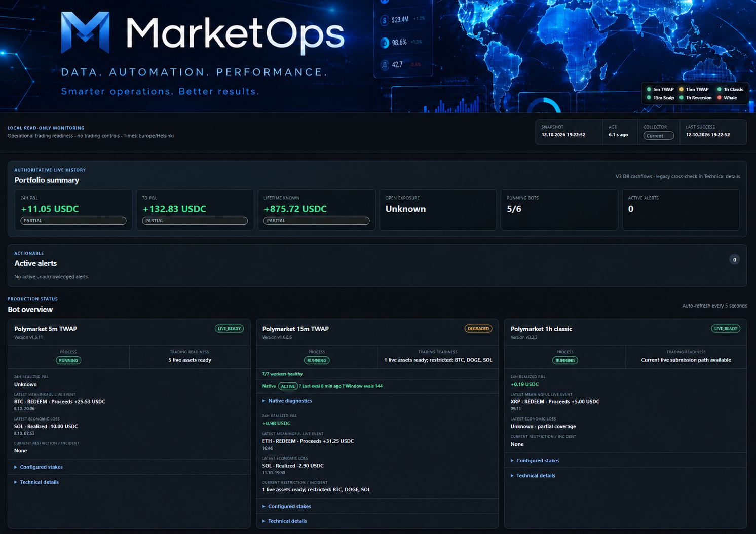Viewport: 756px width, 534px height.
Task: Click the PARTIAL bar under 24H P&L
Action: (73, 221)
